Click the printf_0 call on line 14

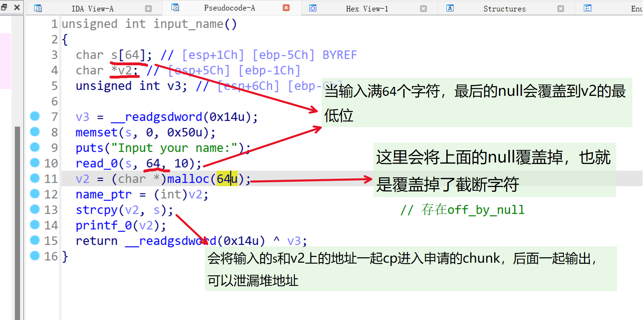click(x=104, y=226)
